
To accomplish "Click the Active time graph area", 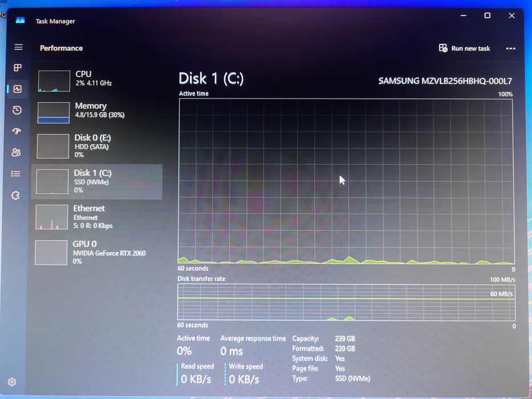I will 346,181.
